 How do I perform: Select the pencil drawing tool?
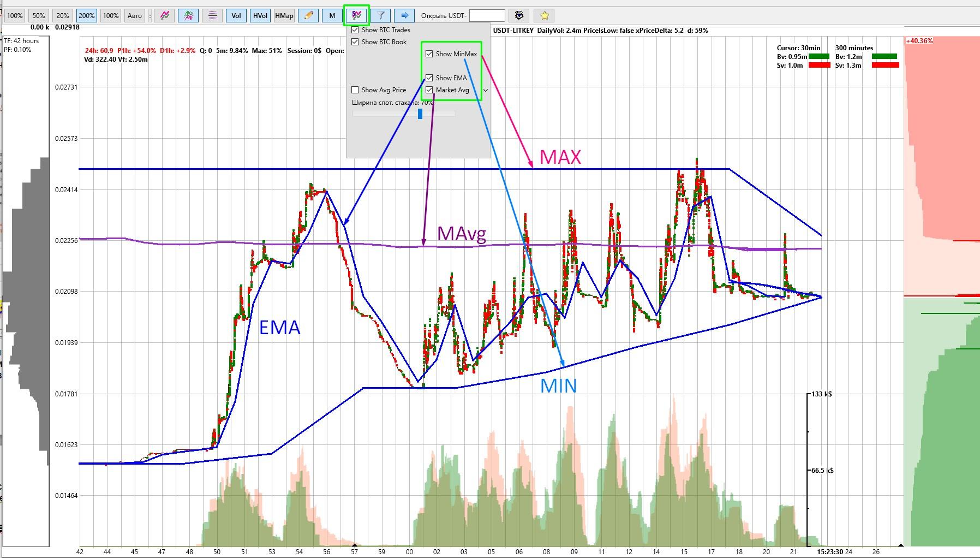[308, 15]
